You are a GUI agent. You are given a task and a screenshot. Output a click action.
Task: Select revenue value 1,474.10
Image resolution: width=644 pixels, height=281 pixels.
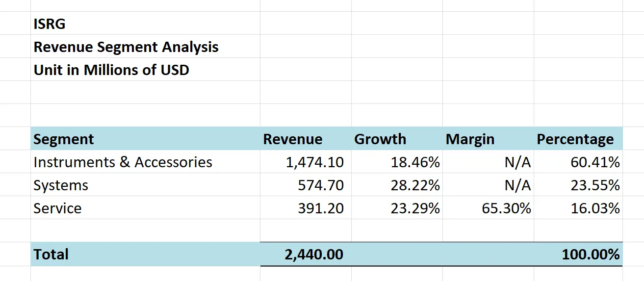(315, 162)
